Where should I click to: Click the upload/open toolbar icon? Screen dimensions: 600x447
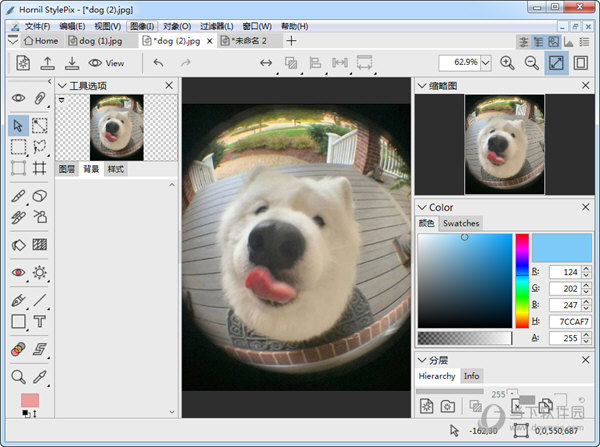47,63
